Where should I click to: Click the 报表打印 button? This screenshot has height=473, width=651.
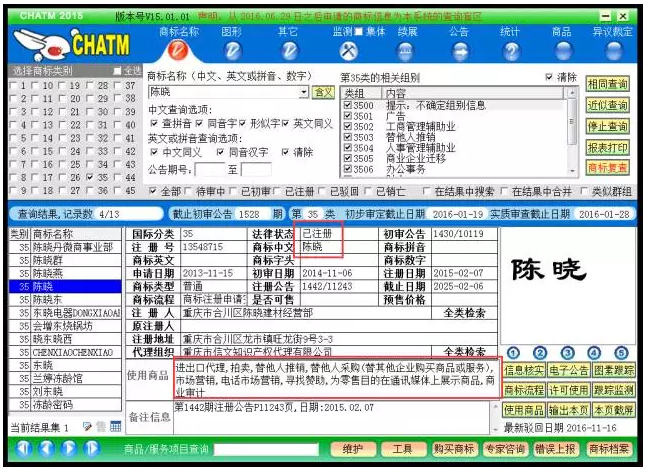(607, 147)
